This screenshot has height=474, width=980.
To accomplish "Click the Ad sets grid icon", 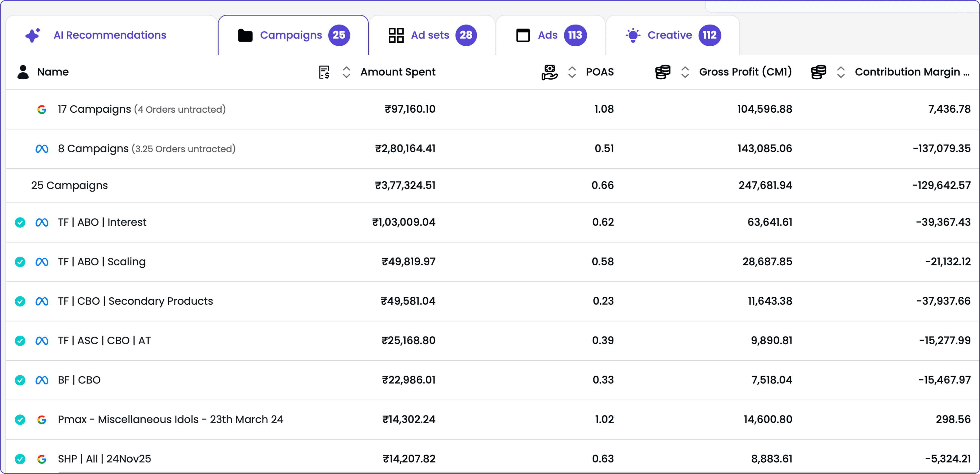I will tap(396, 35).
